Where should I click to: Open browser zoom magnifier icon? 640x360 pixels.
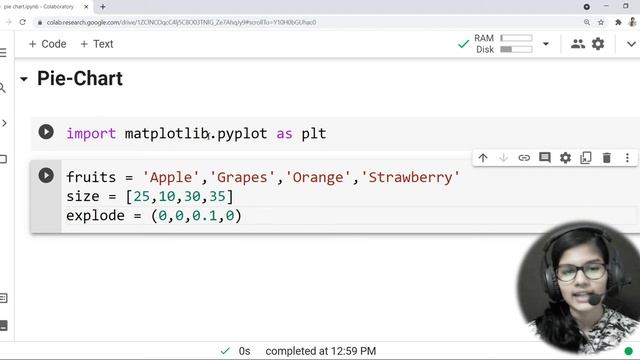(x=587, y=22)
